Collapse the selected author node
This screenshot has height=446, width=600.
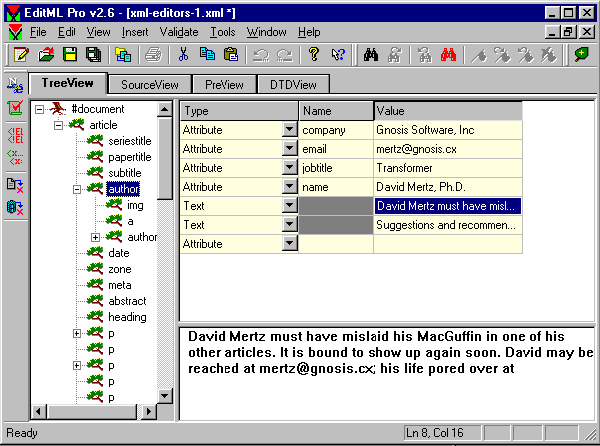point(77,189)
